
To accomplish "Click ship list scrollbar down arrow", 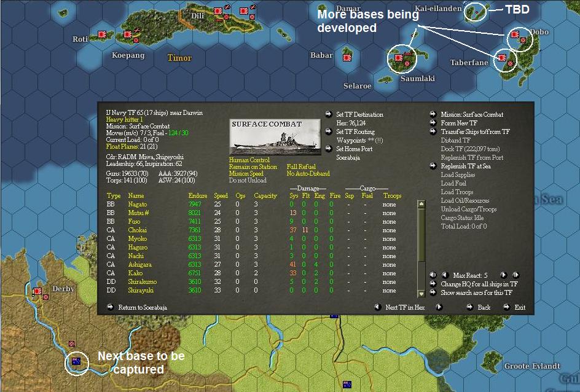I will pos(421,293).
